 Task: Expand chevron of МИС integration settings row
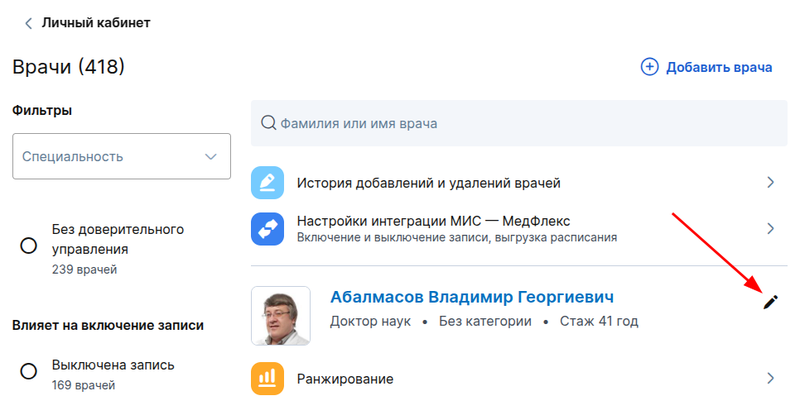click(x=770, y=229)
